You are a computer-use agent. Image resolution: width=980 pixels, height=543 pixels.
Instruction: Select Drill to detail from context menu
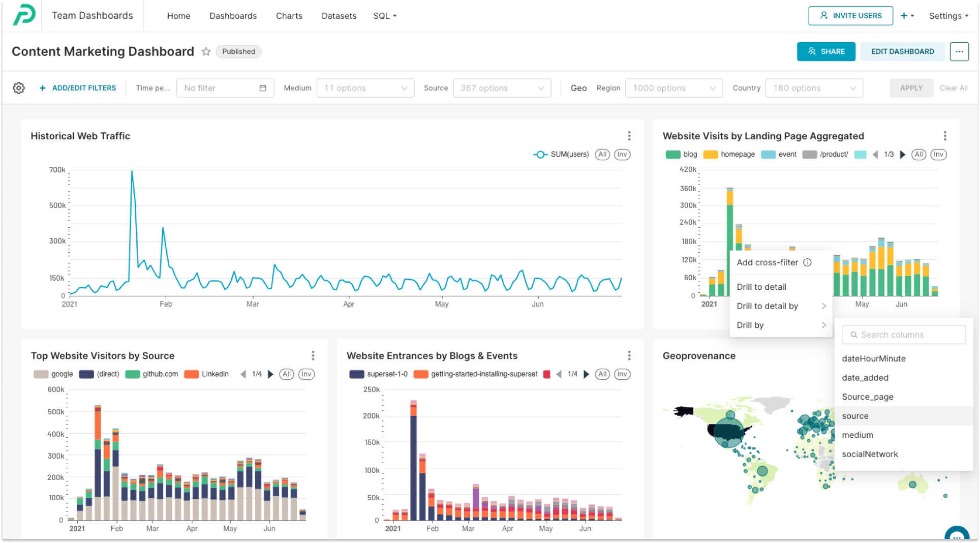pos(761,287)
